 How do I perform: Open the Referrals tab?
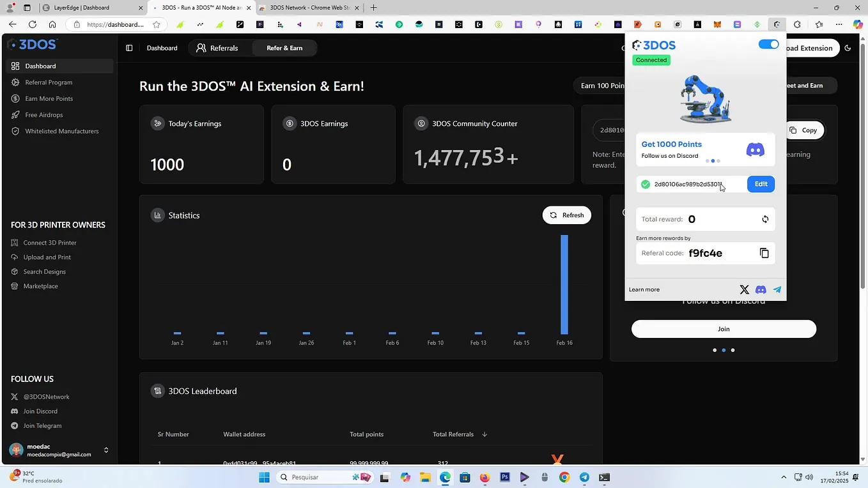coord(217,48)
